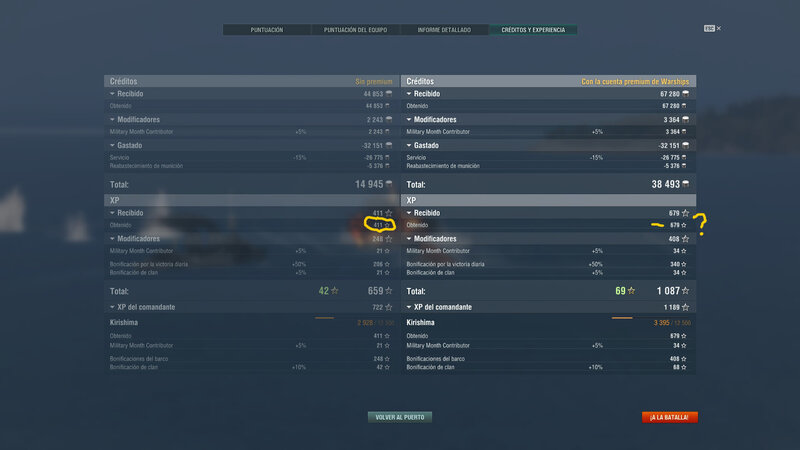Click Volver al Puerto button

point(399,417)
